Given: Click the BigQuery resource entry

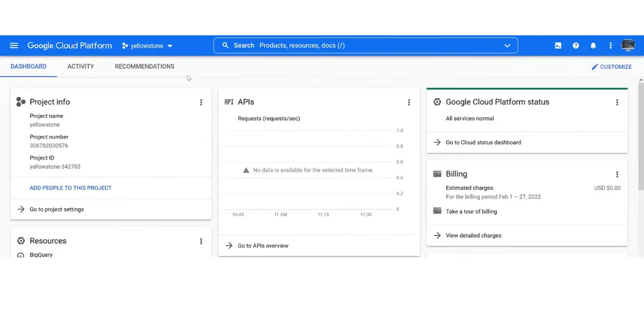Looking at the screenshot, I should tap(41, 255).
